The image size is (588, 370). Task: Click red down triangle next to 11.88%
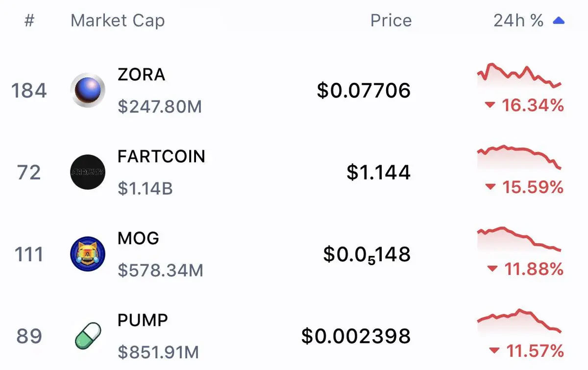point(492,269)
